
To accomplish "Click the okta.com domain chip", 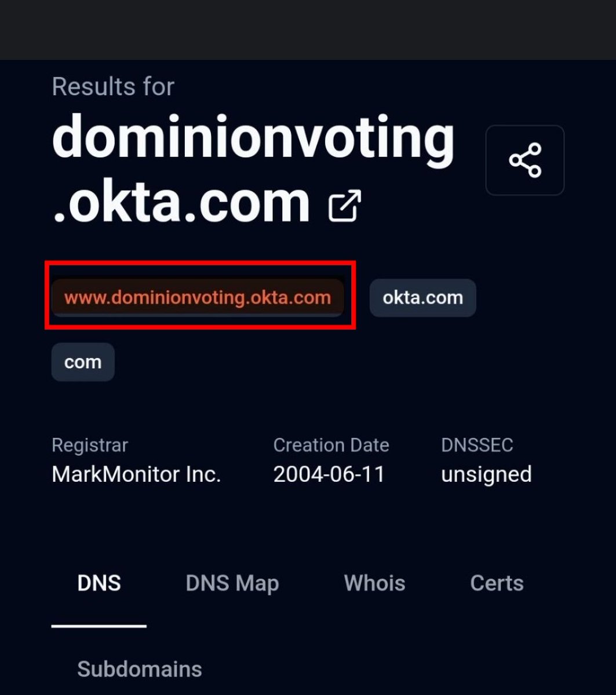I will 422,298.
